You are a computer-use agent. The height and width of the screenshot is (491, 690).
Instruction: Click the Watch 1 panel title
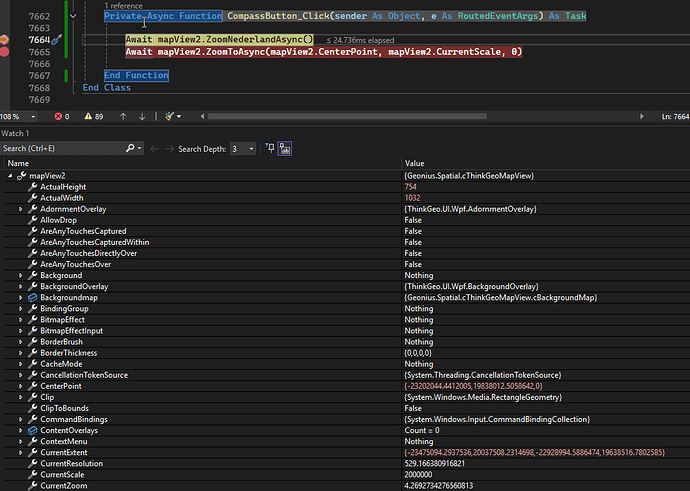pyautogui.click(x=15, y=133)
